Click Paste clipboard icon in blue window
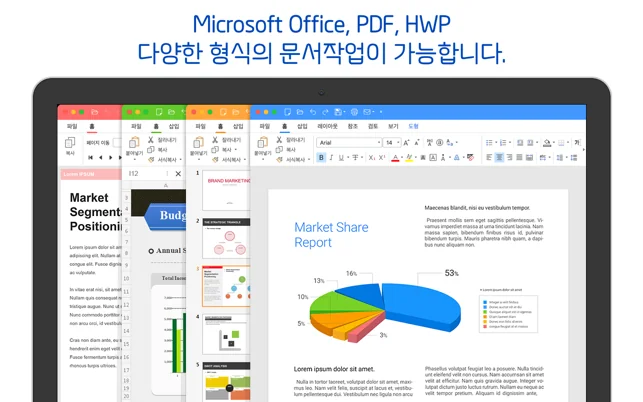This screenshot has height=402, width=643. pyautogui.click(x=262, y=143)
